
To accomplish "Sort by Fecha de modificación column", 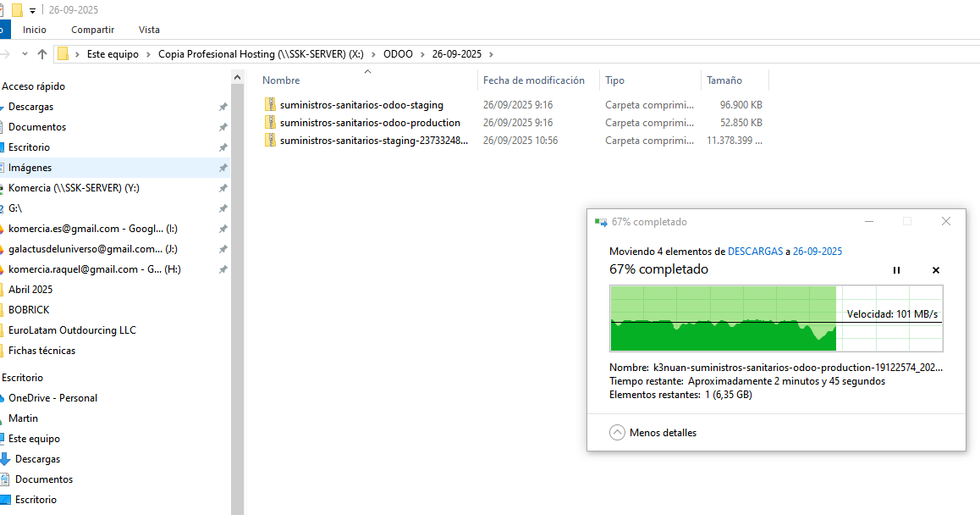I will tap(533, 80).
